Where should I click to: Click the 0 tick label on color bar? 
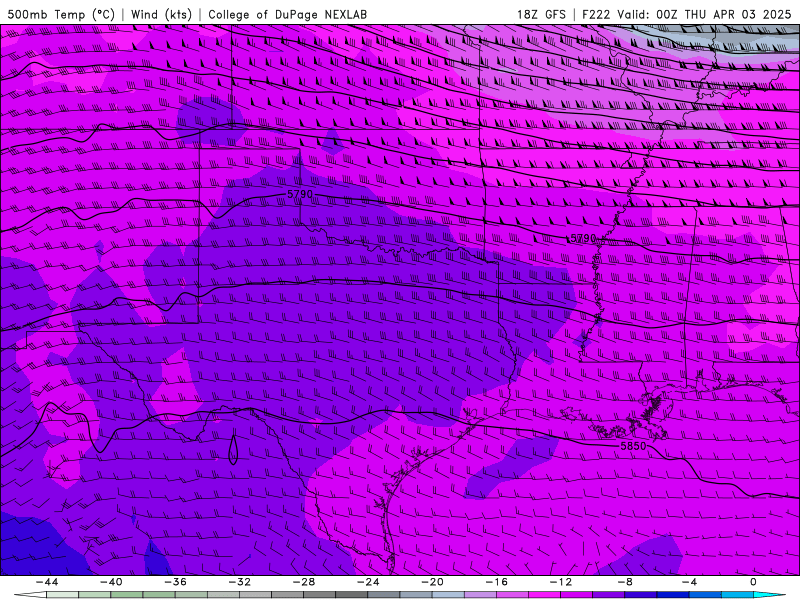[754, 582]
